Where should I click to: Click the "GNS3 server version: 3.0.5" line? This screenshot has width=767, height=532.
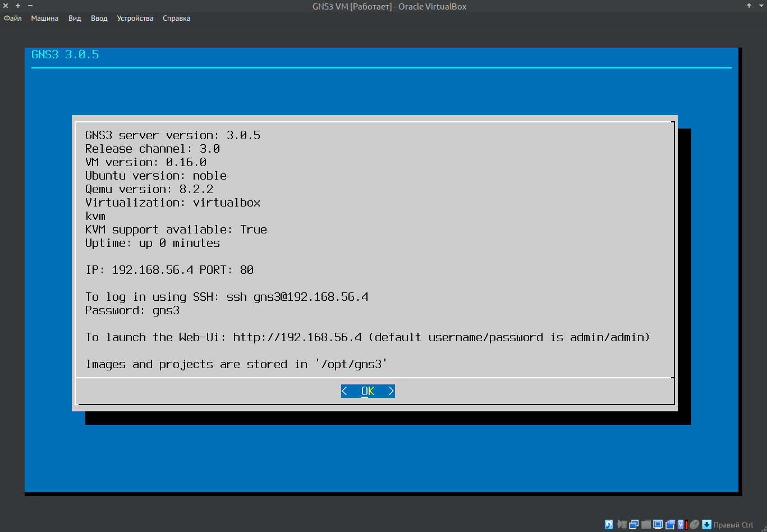tap(173, 135)
